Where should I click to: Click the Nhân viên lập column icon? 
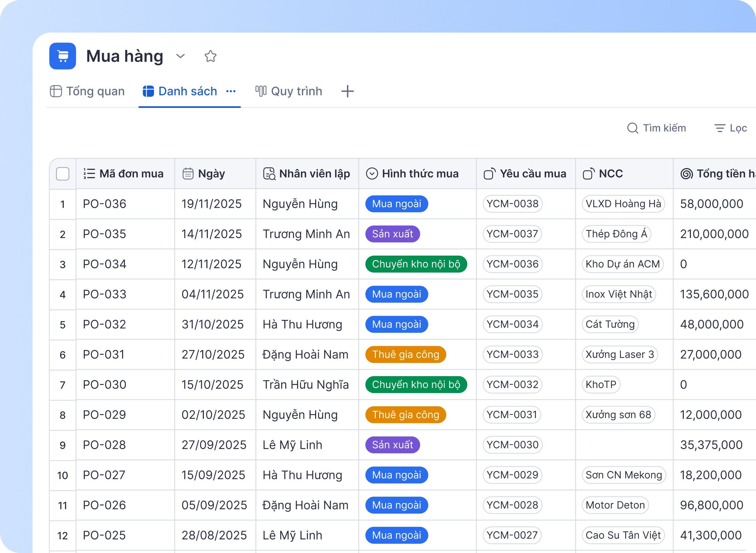coord(269,174)
